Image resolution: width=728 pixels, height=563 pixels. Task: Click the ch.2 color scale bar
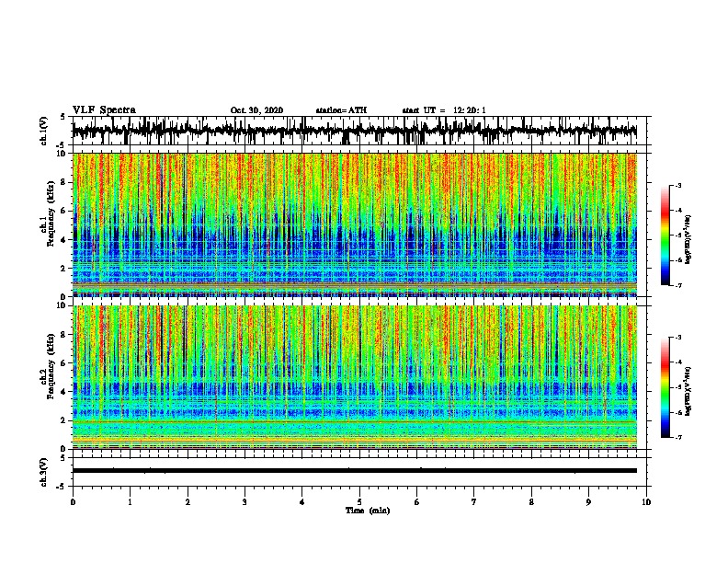665,387
